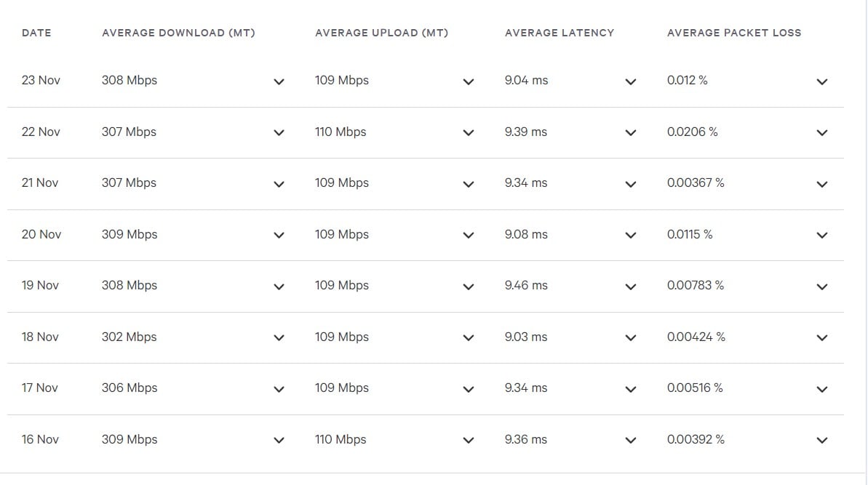This screenshot has width=868, height=485.
Task: Click the Date column header
Action: [36, 33]
